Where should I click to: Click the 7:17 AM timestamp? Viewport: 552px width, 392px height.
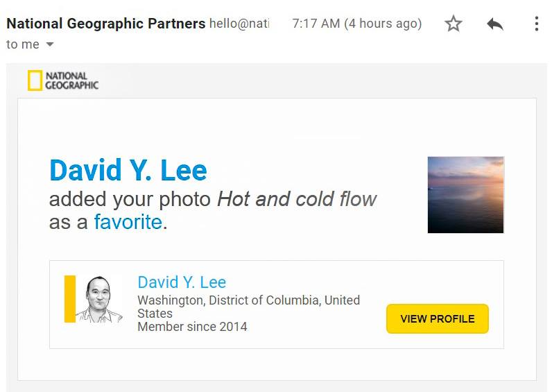(356, 24)
